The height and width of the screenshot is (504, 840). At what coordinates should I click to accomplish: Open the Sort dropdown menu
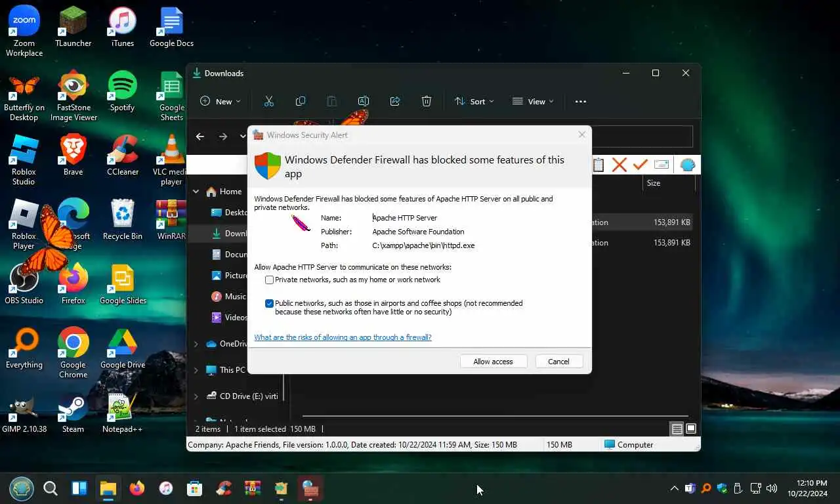[474, 101]
